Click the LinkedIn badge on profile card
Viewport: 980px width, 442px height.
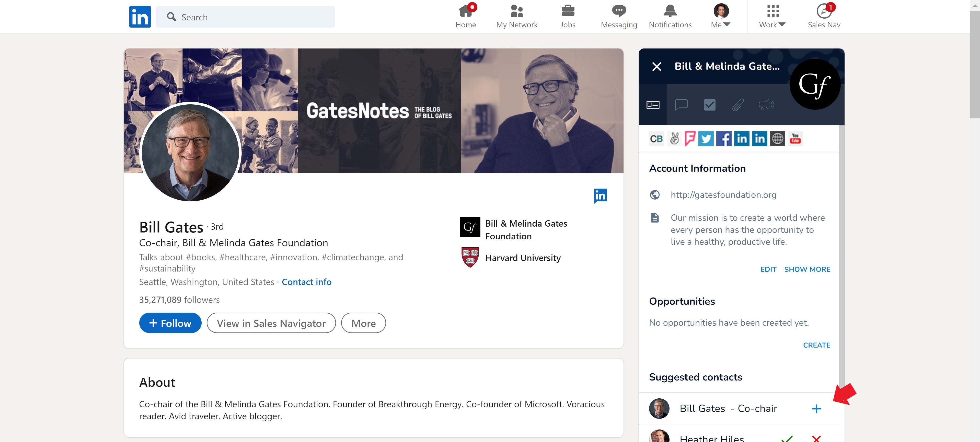tap(600, 196)
